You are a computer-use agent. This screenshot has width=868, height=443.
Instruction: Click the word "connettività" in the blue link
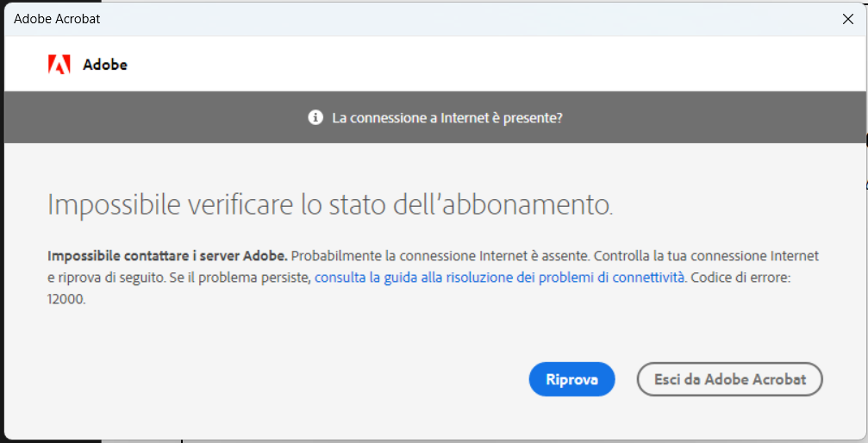click(648, 278)
